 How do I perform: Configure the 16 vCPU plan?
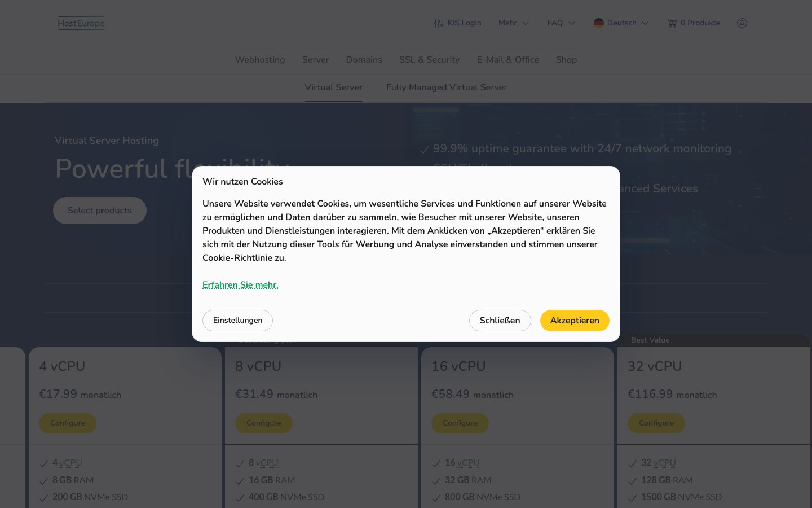click(x=460, y=423)
